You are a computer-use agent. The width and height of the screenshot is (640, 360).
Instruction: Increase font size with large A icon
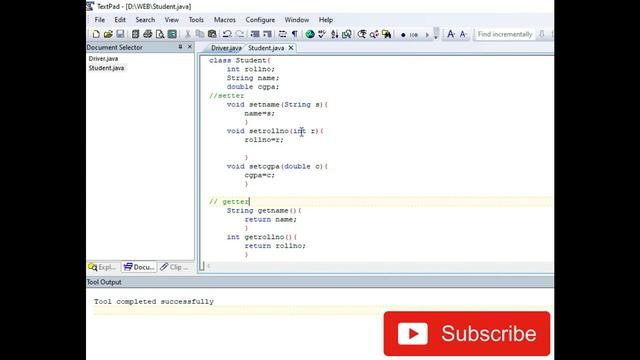click(451, 34)
